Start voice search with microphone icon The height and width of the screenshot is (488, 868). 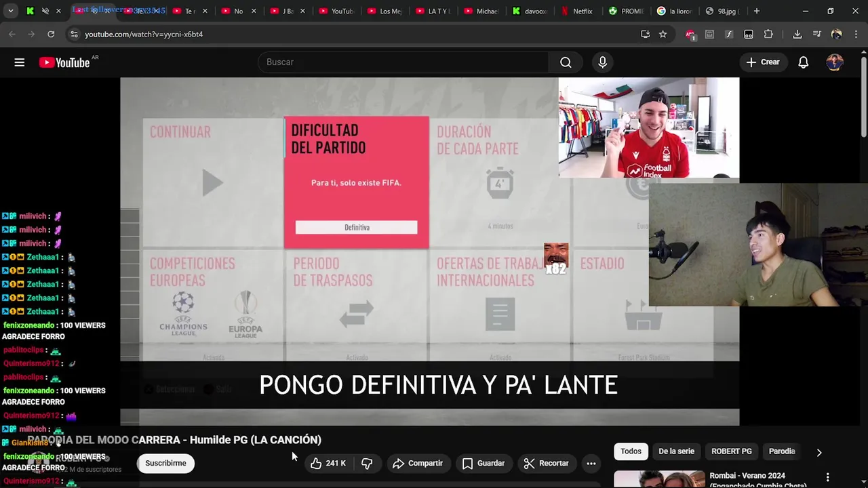click(x=602, y=62)
